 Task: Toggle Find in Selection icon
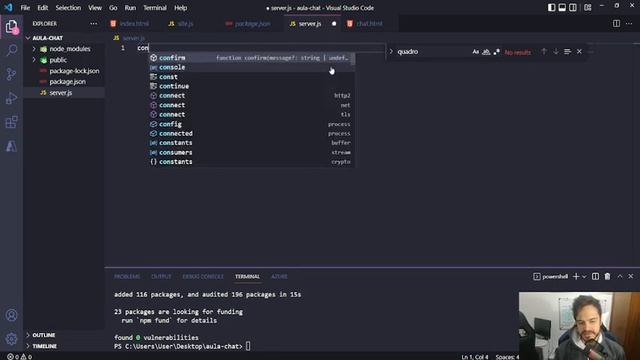click(567, 51)
